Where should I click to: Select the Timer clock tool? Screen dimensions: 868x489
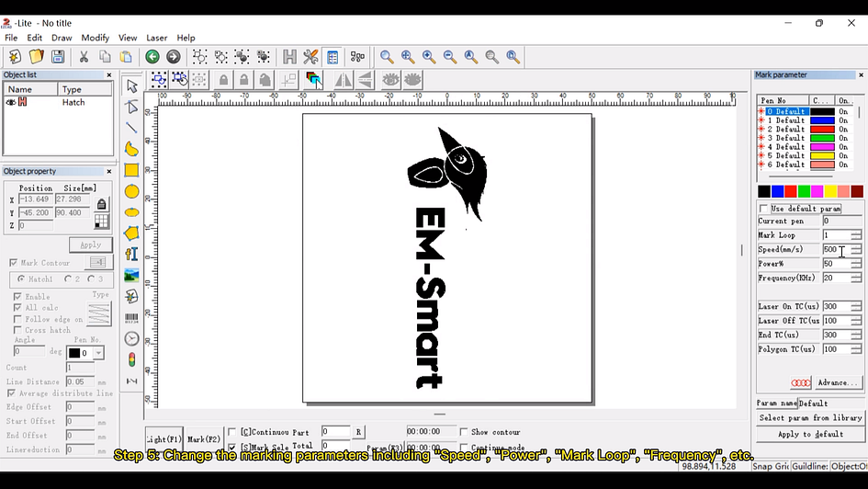131,338
